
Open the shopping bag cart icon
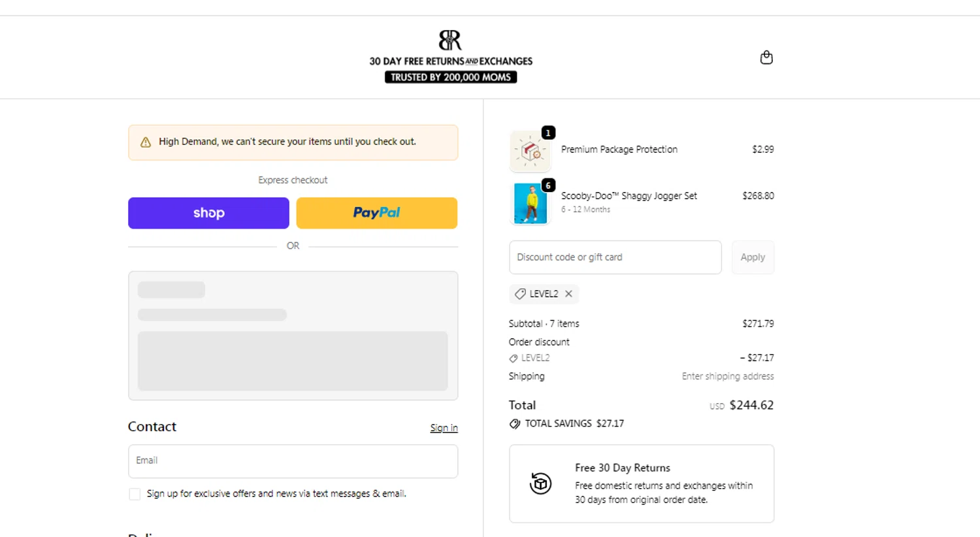(766, 57)
